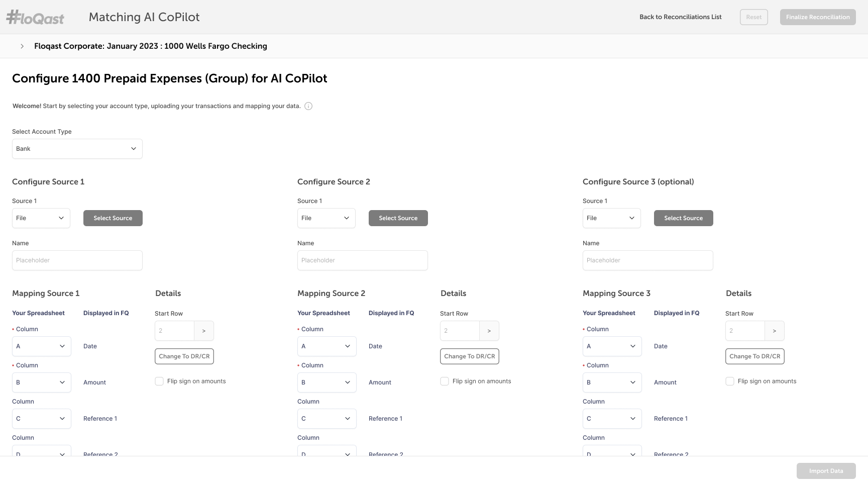Focus the Name field under Configure Source 3
Screen dimensions: 868x486
pos(648,260)
